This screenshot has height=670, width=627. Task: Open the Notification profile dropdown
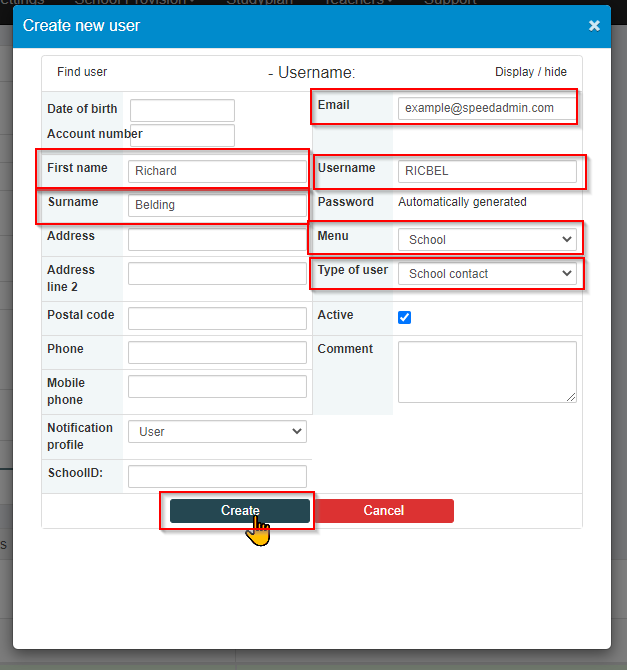tap(217, 432)
